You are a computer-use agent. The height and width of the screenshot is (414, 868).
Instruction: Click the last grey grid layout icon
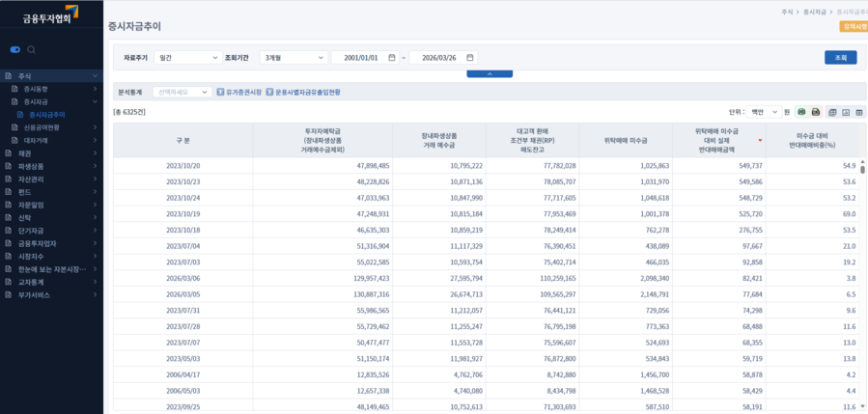[x=859, y=112]
